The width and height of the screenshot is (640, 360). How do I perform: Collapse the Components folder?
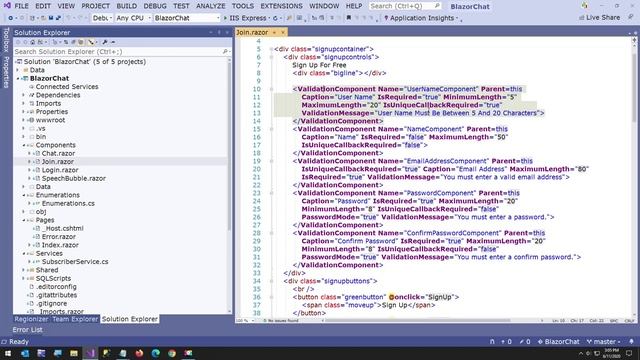(24, 145)
